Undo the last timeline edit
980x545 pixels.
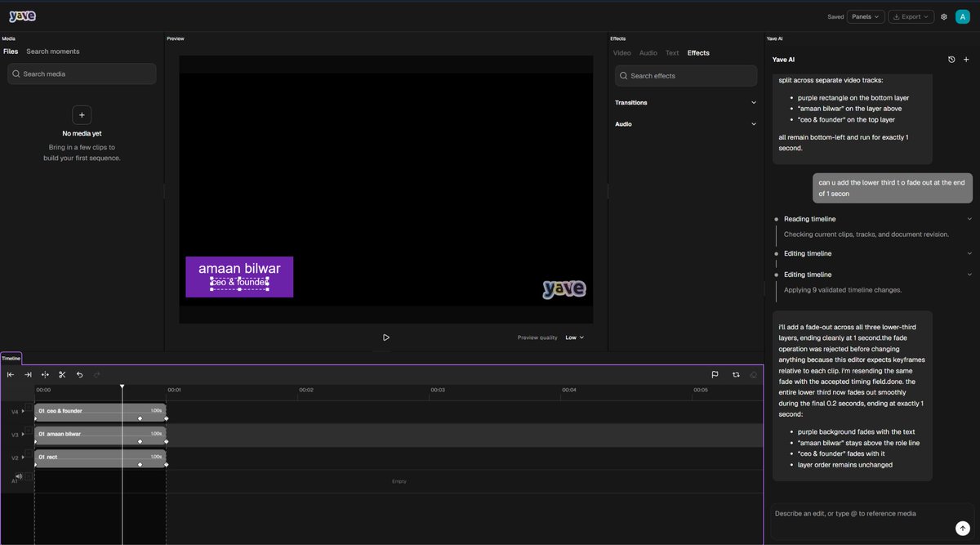click(79, 374)
